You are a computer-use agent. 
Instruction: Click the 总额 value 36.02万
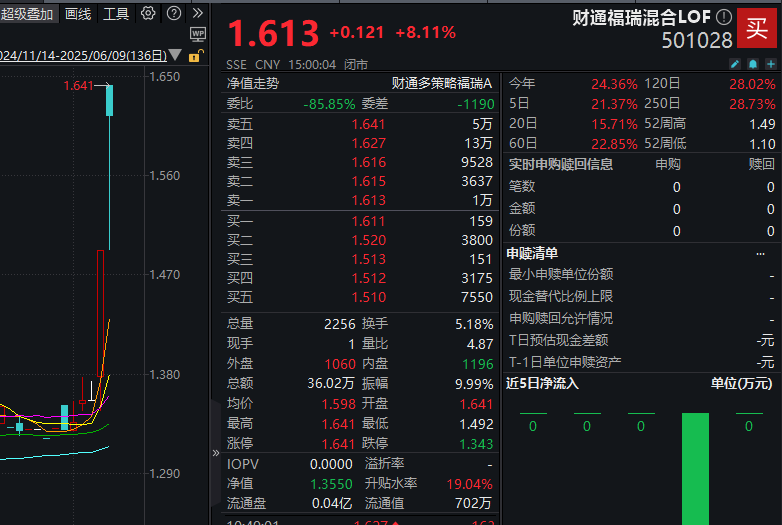click(x=331, y=383)
